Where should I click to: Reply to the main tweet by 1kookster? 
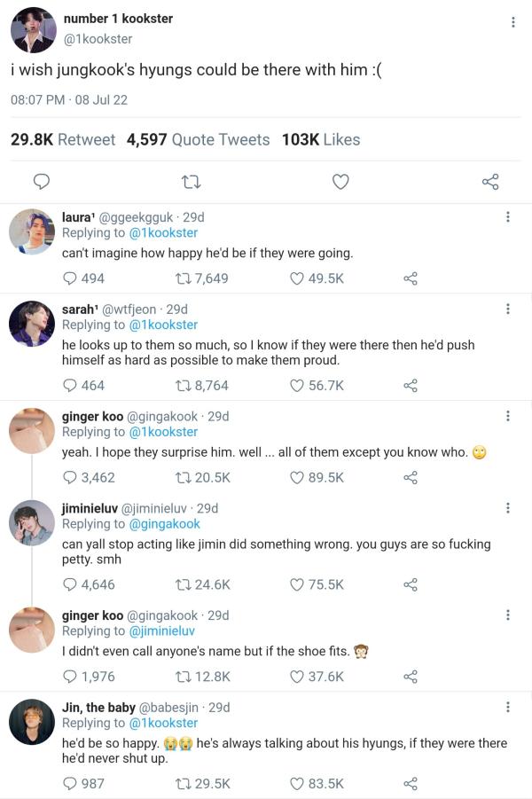coord(41,182)
